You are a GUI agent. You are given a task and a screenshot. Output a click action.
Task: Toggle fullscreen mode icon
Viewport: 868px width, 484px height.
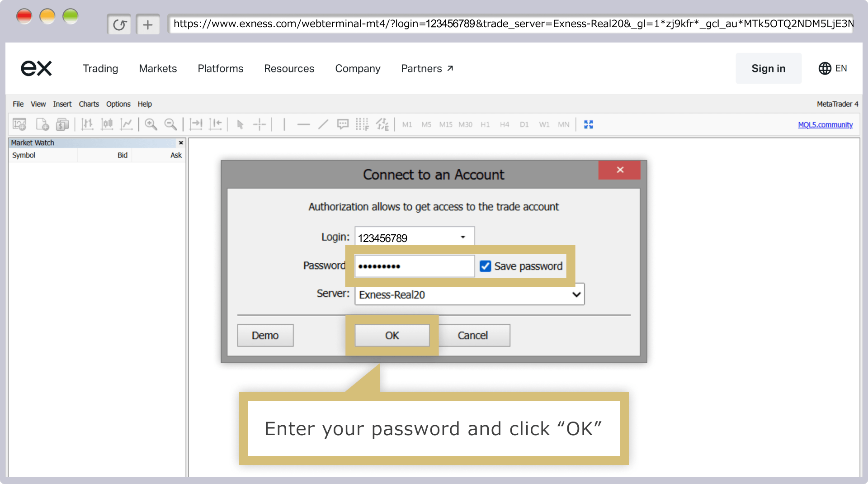tap(588, 124)
